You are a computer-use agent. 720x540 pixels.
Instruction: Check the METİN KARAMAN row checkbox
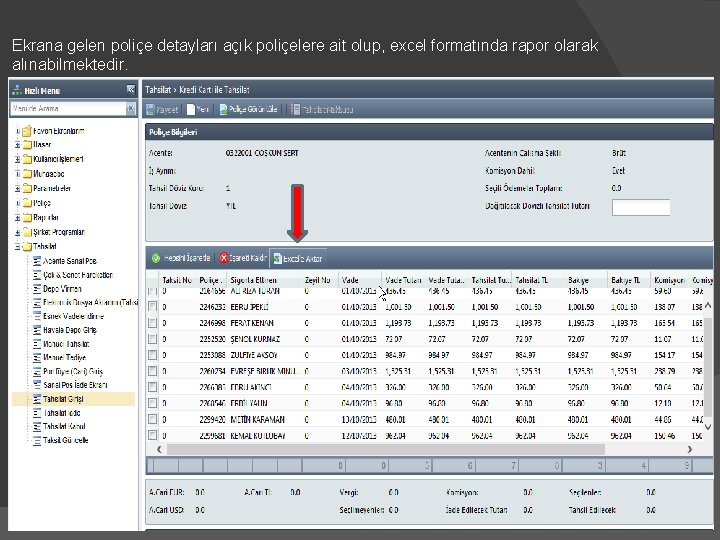coord(152,419)
